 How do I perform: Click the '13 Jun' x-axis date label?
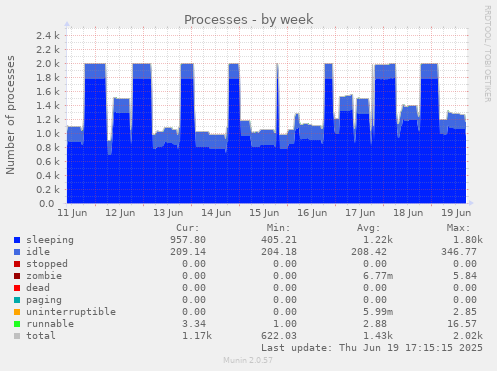pos(168,213)
